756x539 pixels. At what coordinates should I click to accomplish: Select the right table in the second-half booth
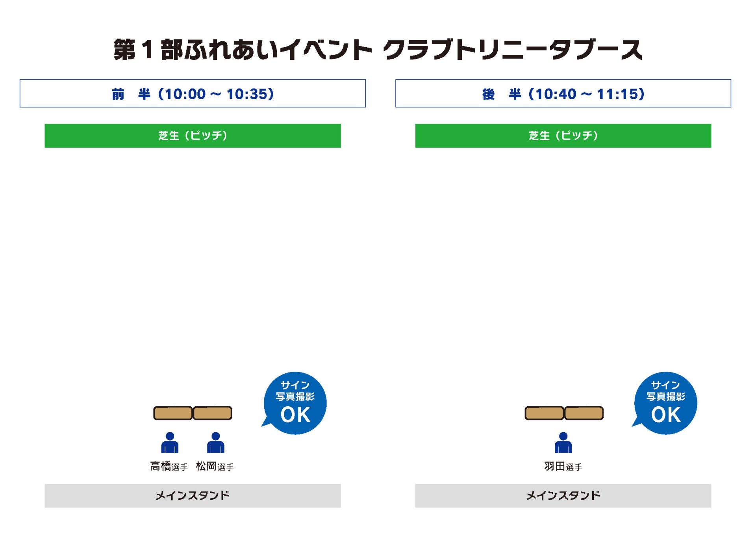coord(584,413)
